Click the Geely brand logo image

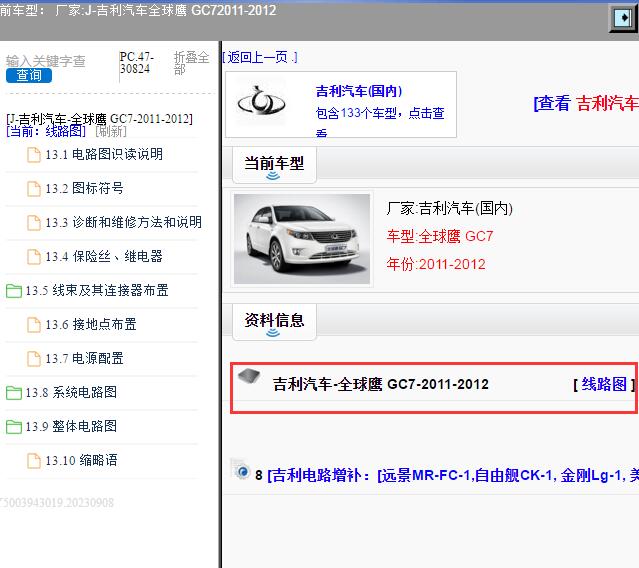tap(261, 101)
